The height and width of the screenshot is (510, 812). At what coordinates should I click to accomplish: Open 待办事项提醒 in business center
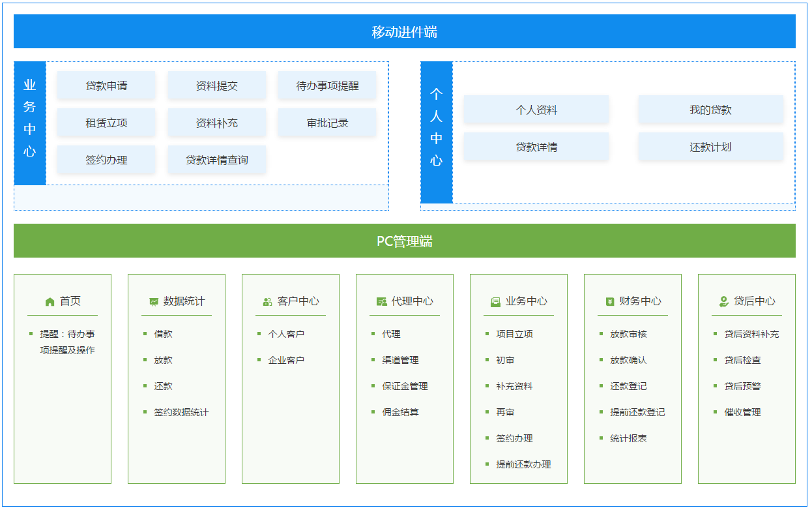(x=327, y=85)
